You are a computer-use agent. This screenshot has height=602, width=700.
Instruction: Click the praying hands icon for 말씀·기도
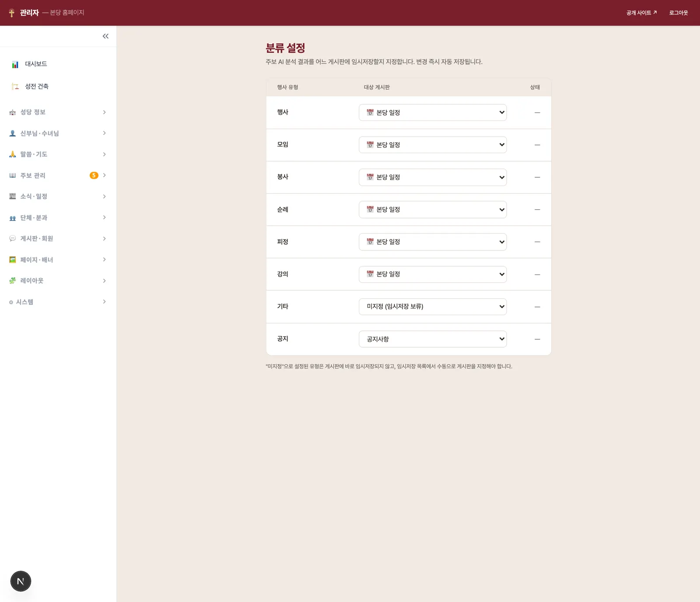point(13,154)
